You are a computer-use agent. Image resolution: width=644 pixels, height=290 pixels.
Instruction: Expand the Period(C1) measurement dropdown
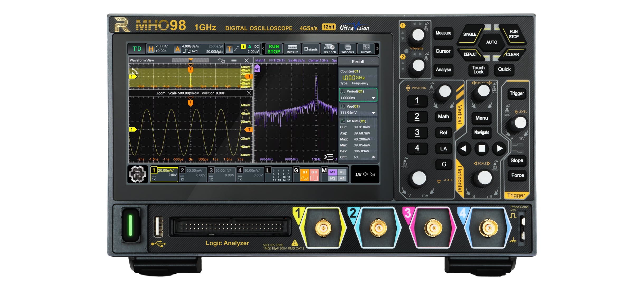click(x=373, y=98)
